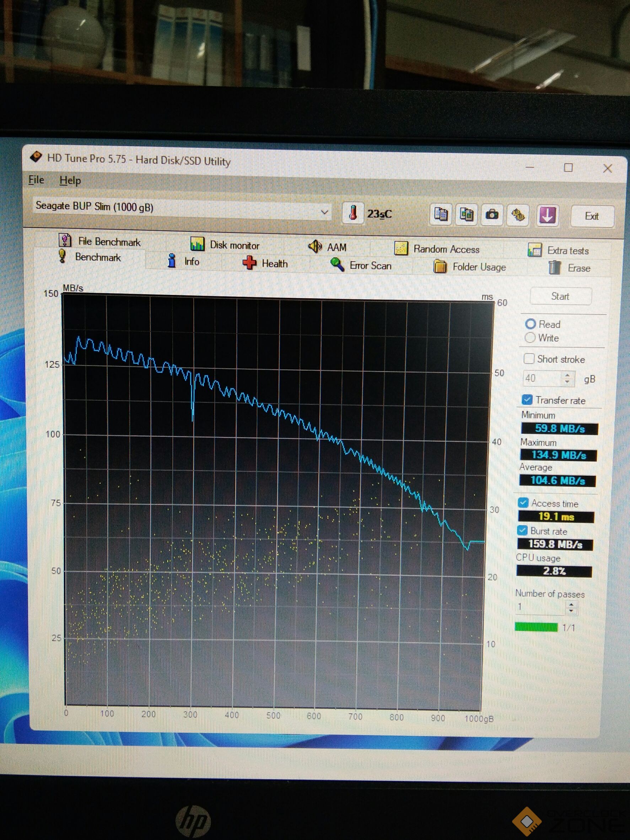
Task: Decrease the Short stroke gB stepper value
Action: (567, 382)
